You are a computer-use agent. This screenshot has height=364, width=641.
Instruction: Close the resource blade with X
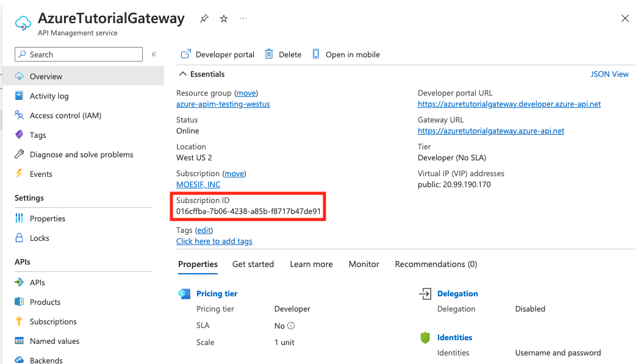pos(625,19)
